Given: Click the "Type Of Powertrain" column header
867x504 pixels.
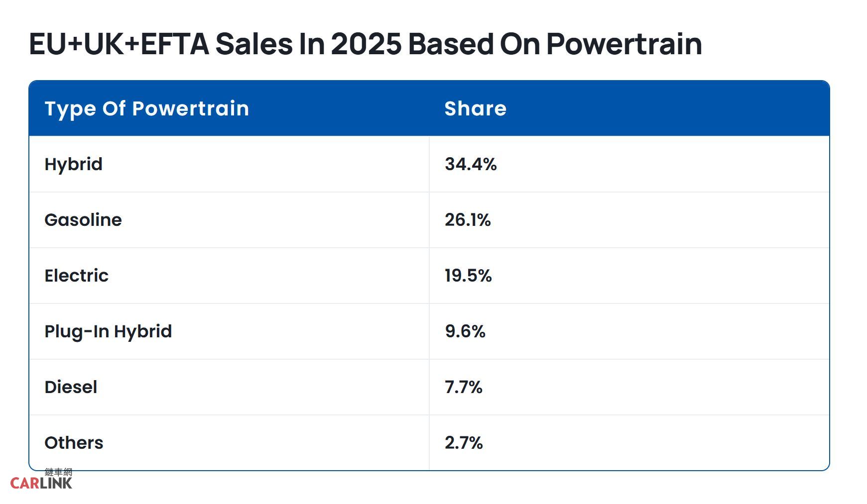Looking at the screenshot, I should click(x=146, y=108).
